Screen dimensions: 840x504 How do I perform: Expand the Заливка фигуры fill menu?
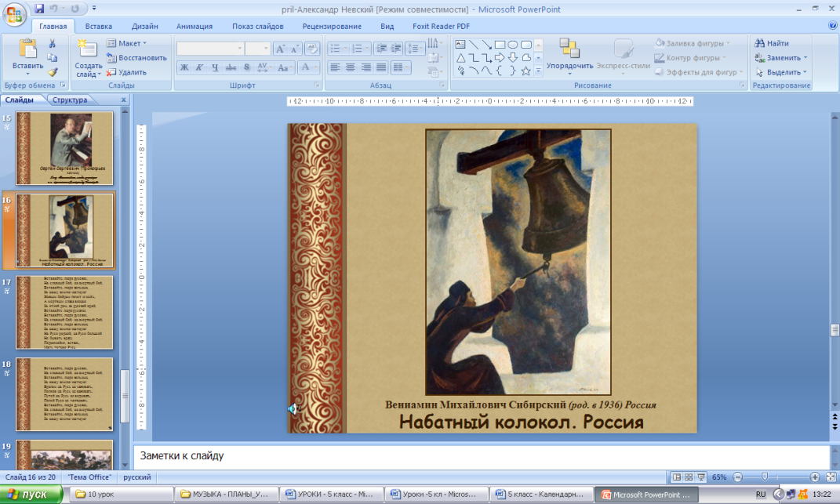693,43
